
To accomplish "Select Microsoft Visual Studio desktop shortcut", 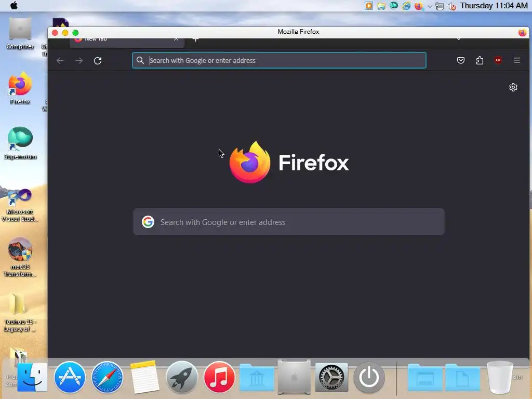I will click(20, 206).
